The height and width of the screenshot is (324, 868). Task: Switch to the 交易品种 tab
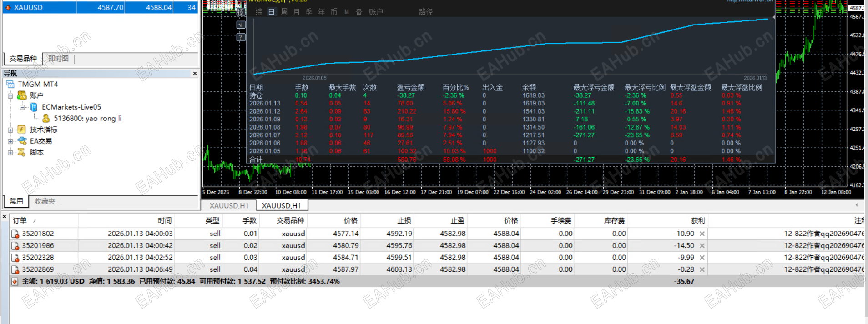coord(23,59)
